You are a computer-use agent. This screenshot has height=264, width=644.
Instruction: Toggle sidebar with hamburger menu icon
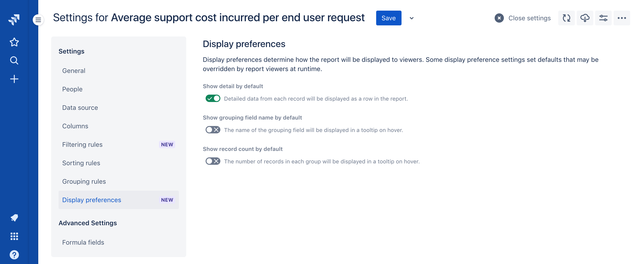coord(38,20)
